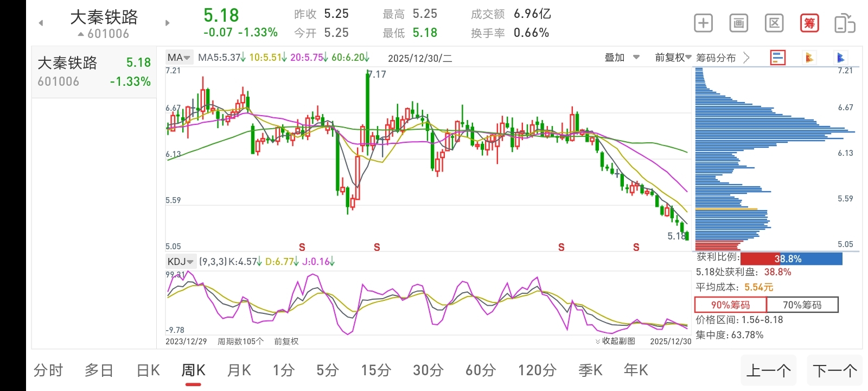Switch to 多日 tab
This screenshot has height=391, width=868.
[x=99, y=370]
